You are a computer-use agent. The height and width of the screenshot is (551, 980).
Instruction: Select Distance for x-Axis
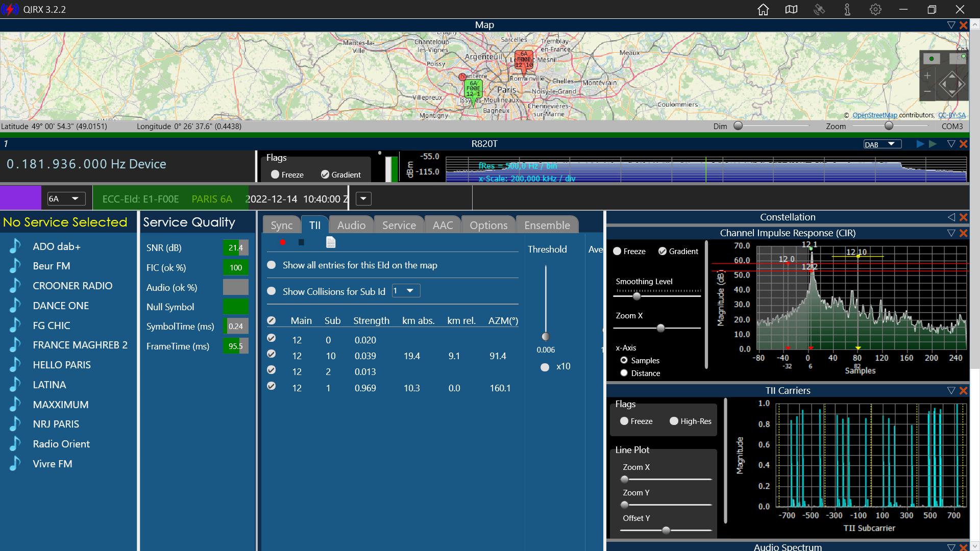point(624,373)
